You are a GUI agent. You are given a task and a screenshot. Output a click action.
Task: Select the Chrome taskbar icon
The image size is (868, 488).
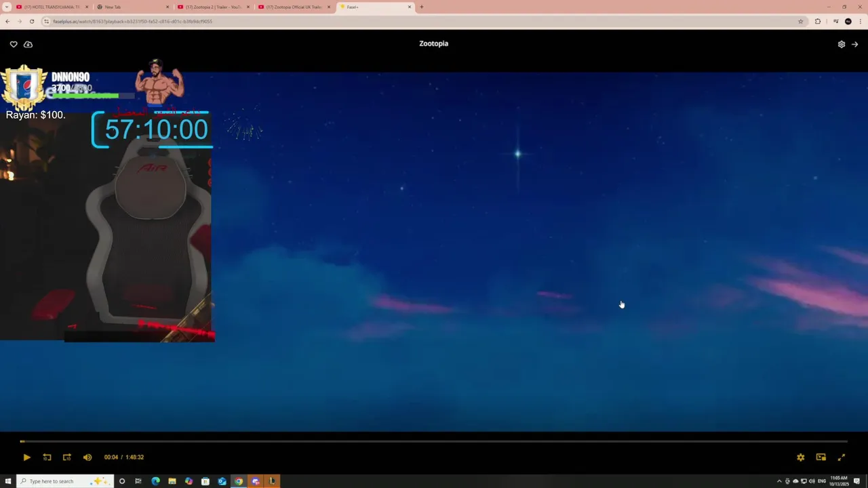(x=239, y=481)
